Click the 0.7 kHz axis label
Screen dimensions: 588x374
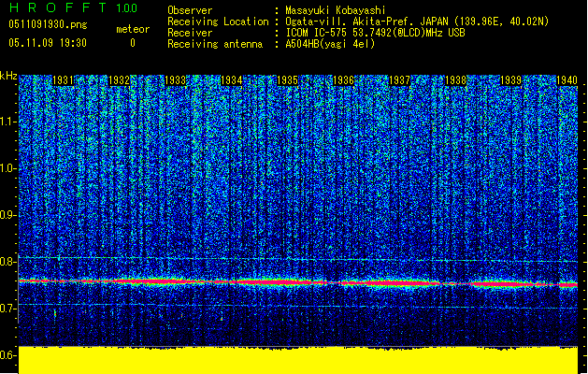(7, 309)
